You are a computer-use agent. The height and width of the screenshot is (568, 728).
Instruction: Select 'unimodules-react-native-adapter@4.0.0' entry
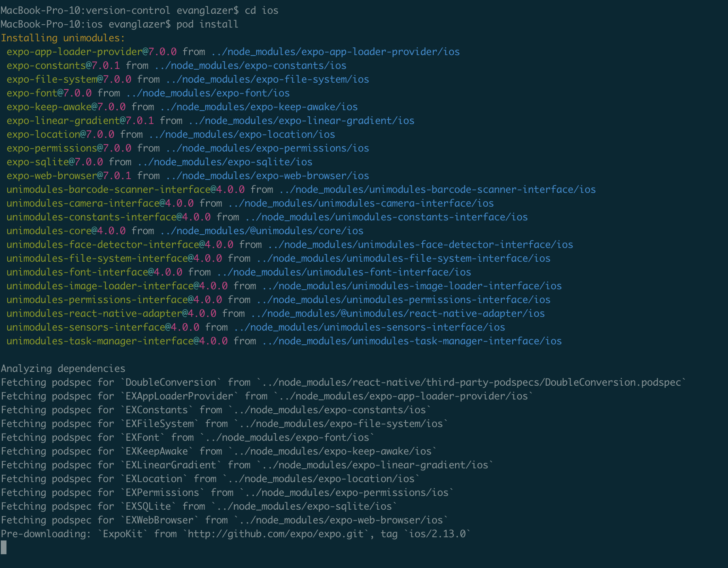[111, 314]
